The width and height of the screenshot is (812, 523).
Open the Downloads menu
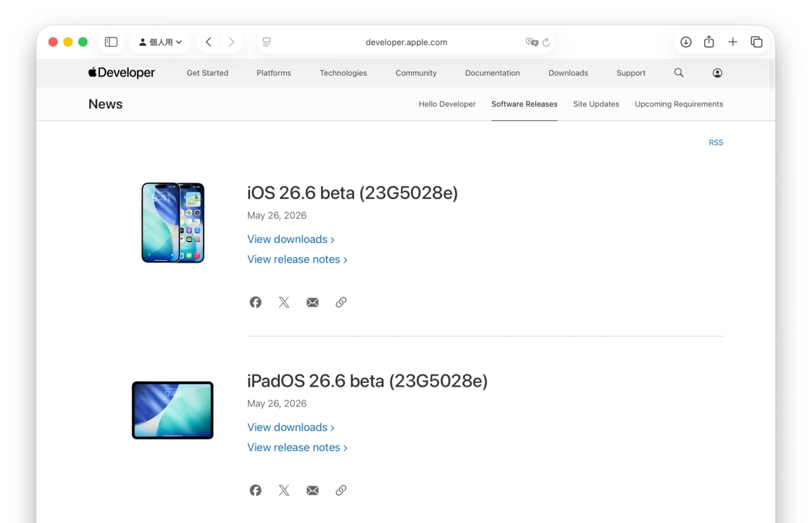pyautogui.click(x=568, y=73)
